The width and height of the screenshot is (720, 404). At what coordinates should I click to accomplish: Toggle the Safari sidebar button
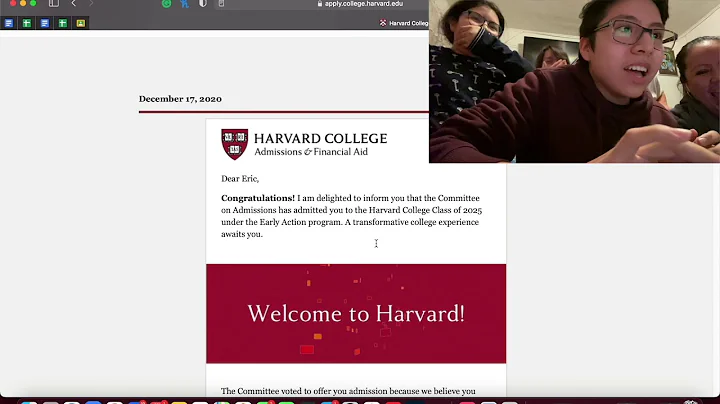[54, 4]
